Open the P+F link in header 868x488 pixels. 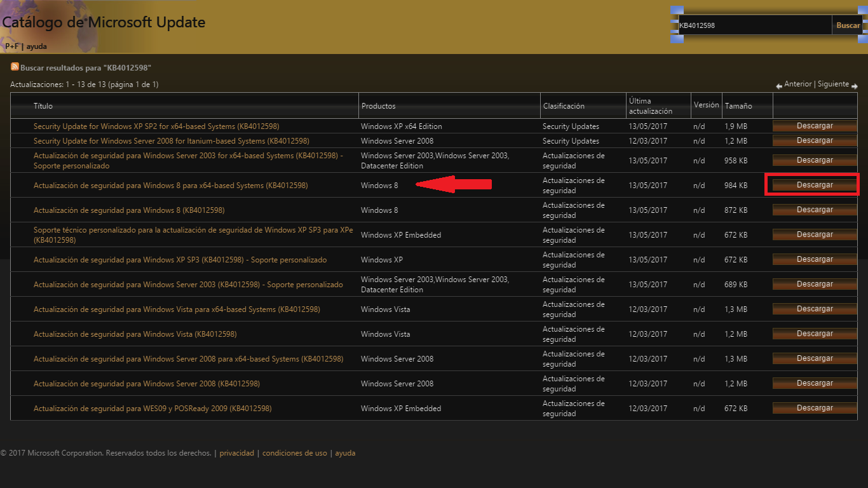tap(11, 46)
